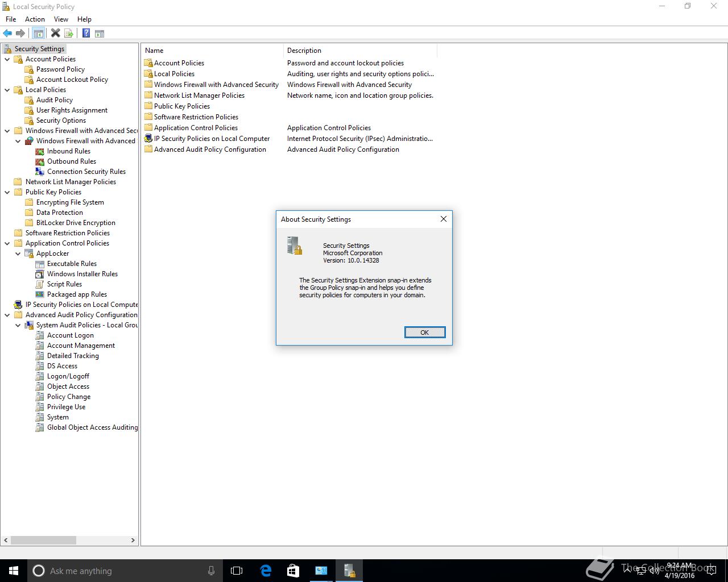The height and width of the screenshot is (582, 728).
Task: Click Script Rules icon under AppLocker
Action: pyautogui.click(x=40, y=284)
